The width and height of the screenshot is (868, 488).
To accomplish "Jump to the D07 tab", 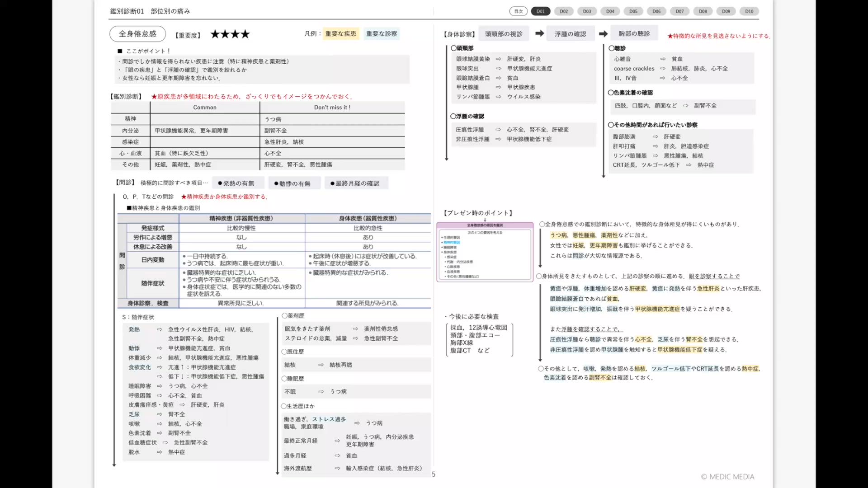I will tap(679, 11).
